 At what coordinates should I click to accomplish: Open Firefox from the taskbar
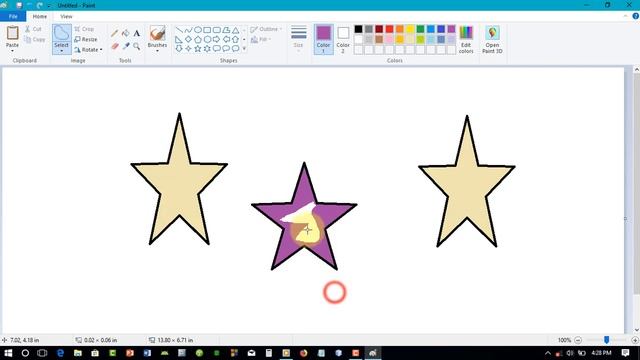303,353
